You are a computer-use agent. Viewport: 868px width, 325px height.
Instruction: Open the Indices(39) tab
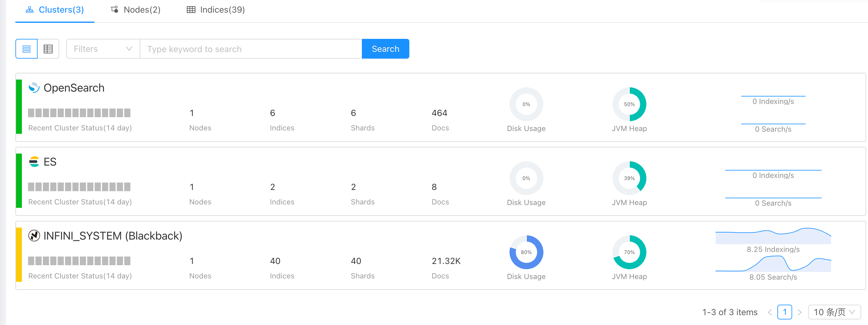[x=216, y=10]
